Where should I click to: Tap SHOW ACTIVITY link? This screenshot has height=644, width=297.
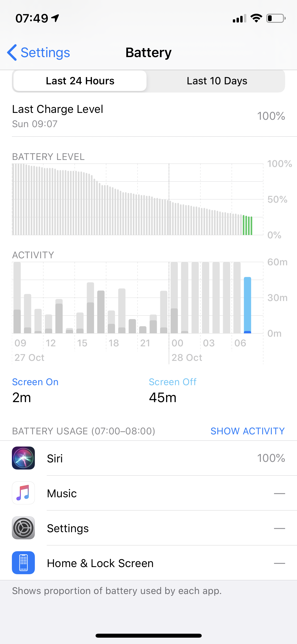[247, 431]
